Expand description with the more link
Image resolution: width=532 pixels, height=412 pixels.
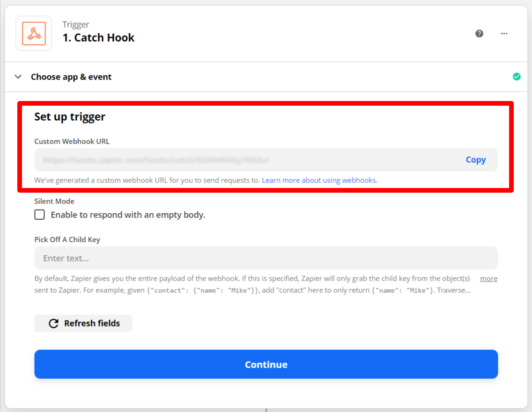pyautogui.click(x=488, y=278)
